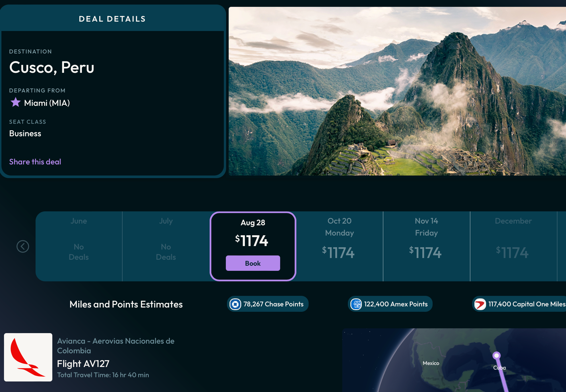Select the July no deals column
Image resolution: width=566 pixels, height=392 pixels.
tap(166, 246)
